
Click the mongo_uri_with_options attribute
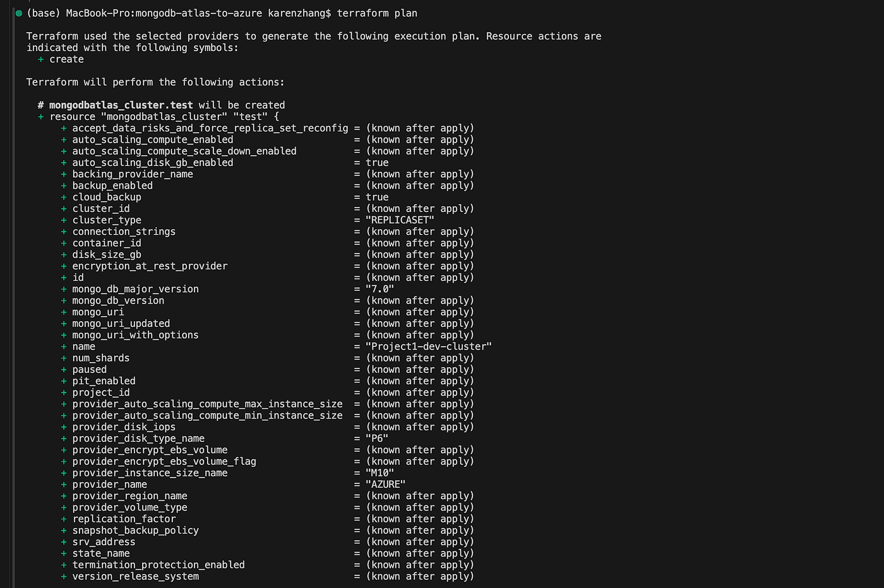[x=136, y=335]
